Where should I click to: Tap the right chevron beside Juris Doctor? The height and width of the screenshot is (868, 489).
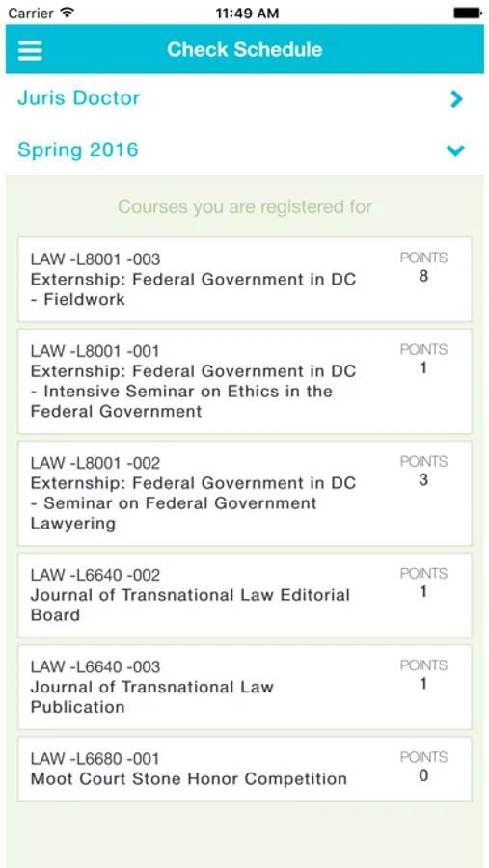456,99
